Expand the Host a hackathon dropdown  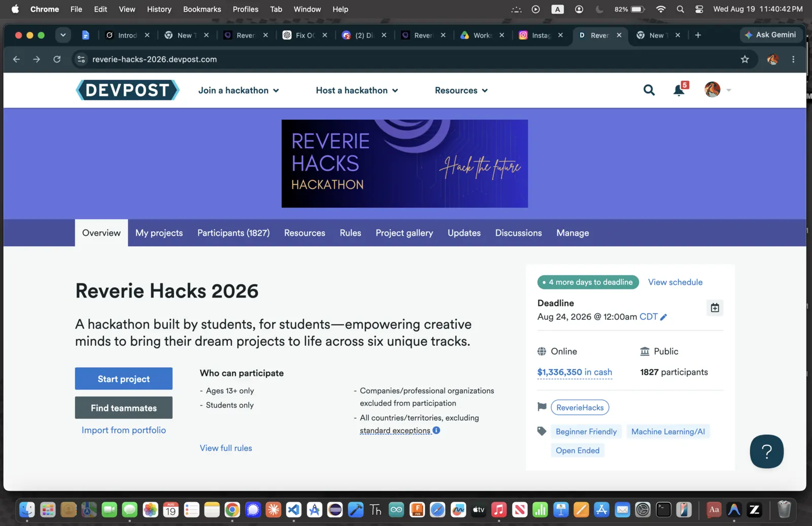click(357, 90)
